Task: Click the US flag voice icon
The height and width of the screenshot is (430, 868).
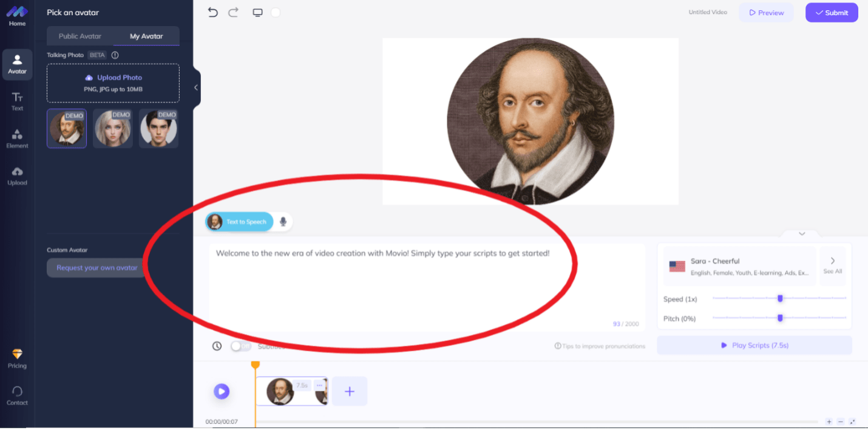Action: point(677,266)
